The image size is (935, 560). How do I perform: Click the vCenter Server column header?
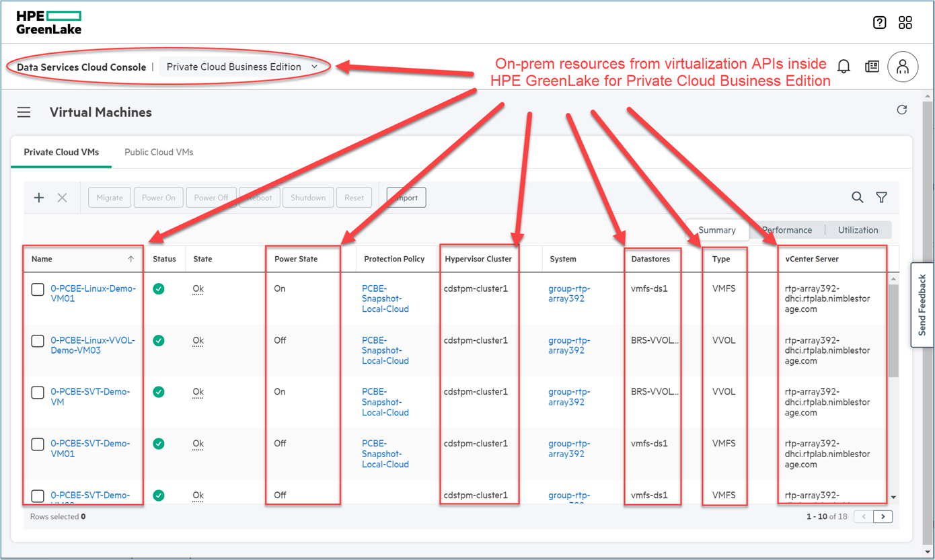tap(812, 259)
